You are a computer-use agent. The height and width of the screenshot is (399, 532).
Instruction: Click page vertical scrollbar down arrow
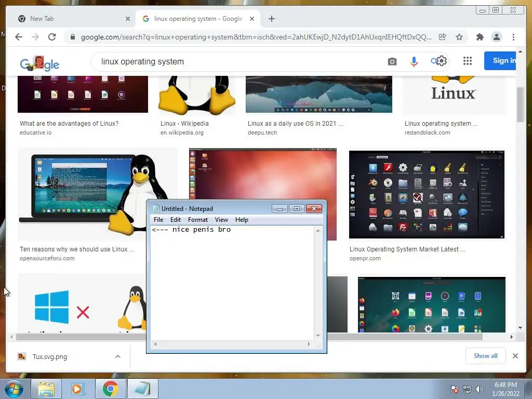pyautogui.click(x=520, y=328)
